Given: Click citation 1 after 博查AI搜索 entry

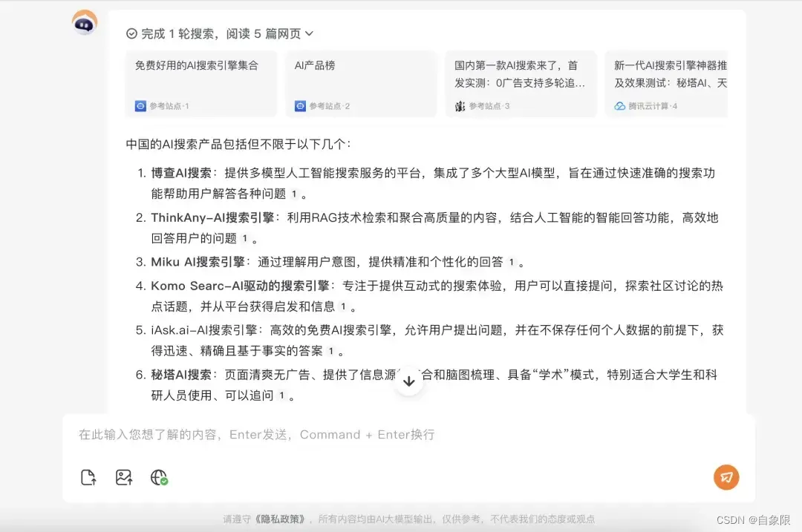Looking at the screenshot, I should coord(294,194).
